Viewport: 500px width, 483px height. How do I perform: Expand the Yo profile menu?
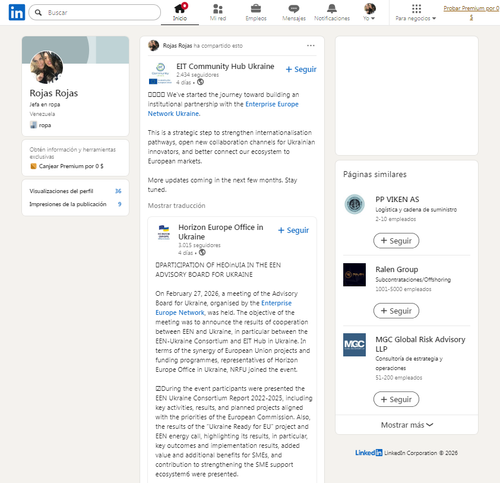click(x=369, y=12)
